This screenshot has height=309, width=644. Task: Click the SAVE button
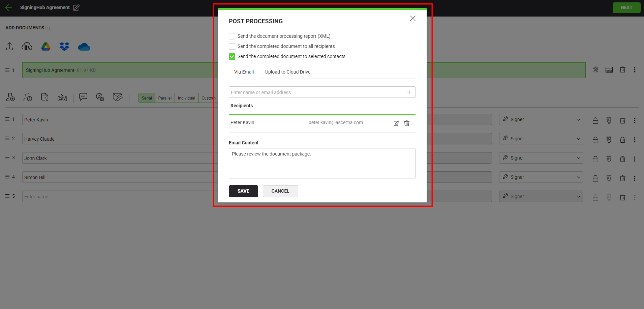pos(243,191)
